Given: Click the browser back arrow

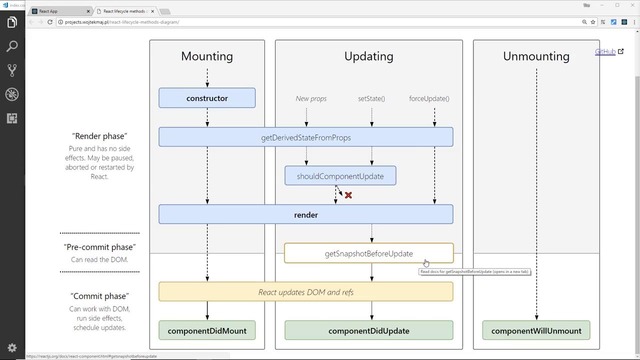Looking at the screenshot, I should click(32, 22).
